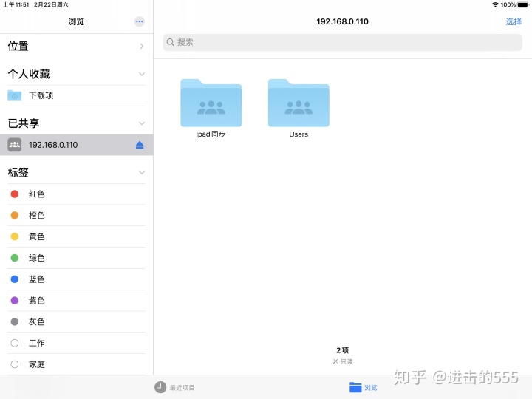The height and width of the screenshot is (399, 532).
Task: Collapse the 已共享 section
Action: 142,123
